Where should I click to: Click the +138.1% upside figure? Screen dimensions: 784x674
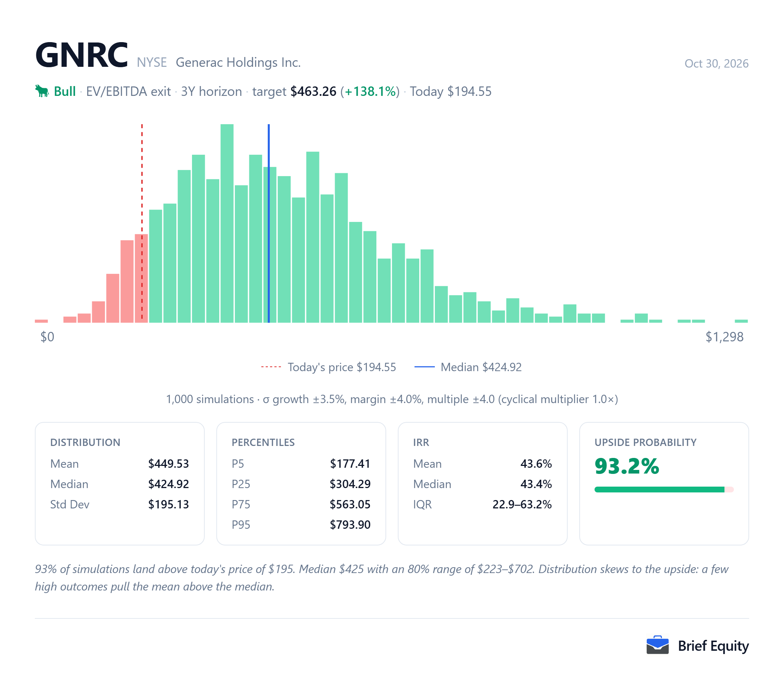tap(370, 92)
